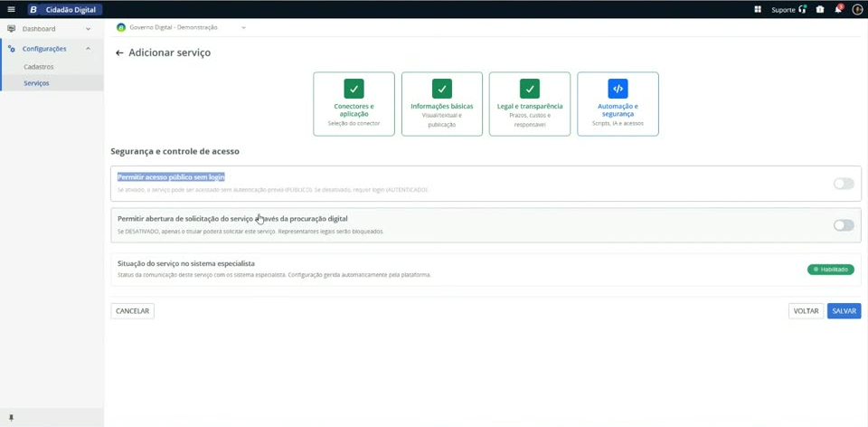Click the back arrow beside Adicionar serviço
868x427 pixels.
(x=119, y=53)
